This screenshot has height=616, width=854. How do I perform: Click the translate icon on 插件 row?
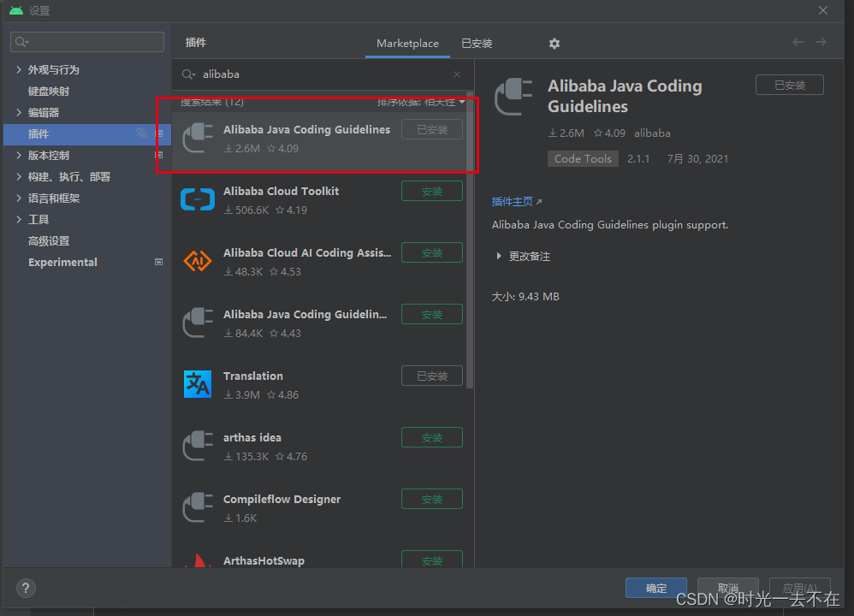[x=141, y=133]
